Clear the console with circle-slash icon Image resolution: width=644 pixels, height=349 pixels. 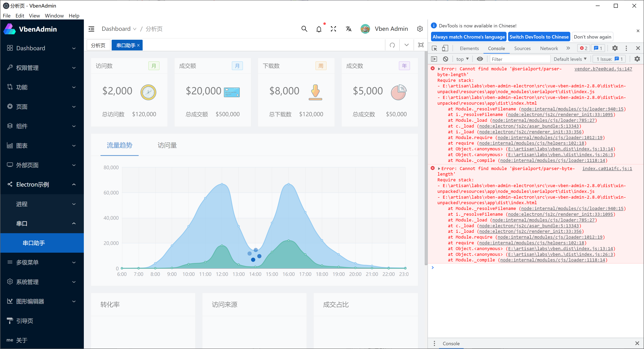[445, 59]
